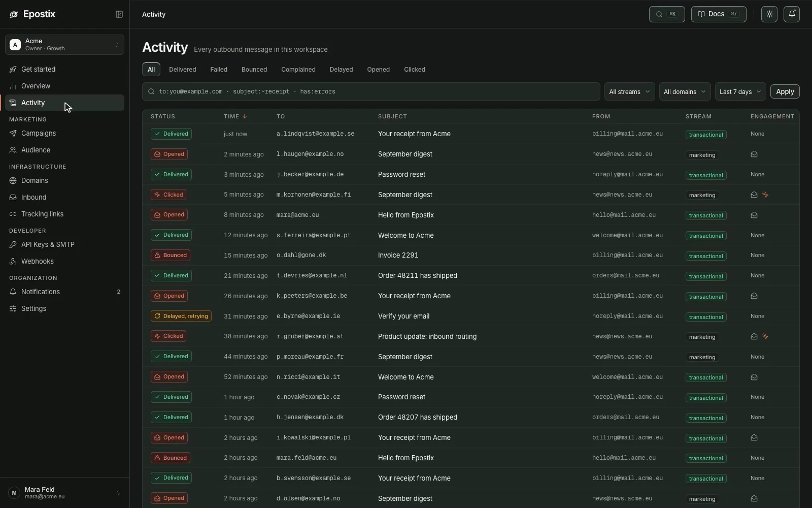Click the Domains globe icon
The height and width of the screenshot is (508, 812).
pos(13,180)
